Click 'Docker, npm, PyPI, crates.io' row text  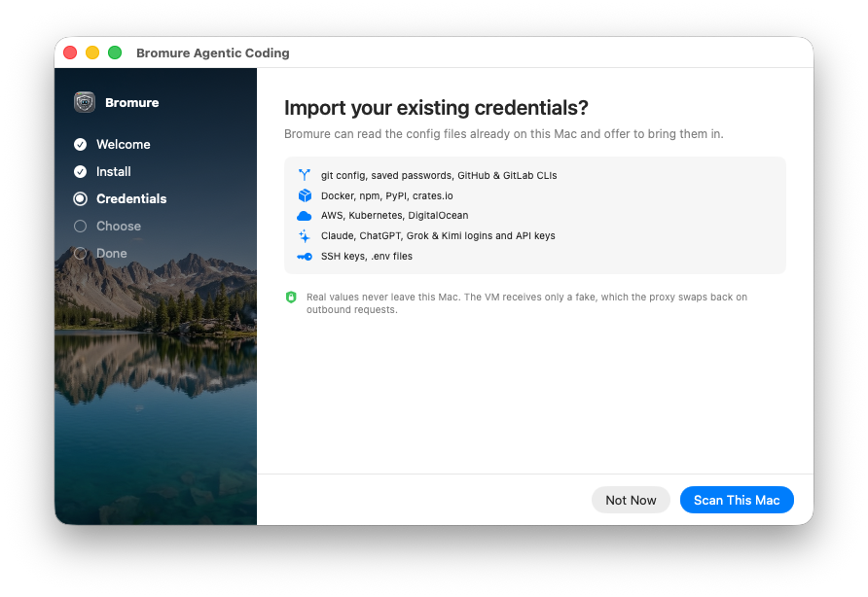(386, 195)
